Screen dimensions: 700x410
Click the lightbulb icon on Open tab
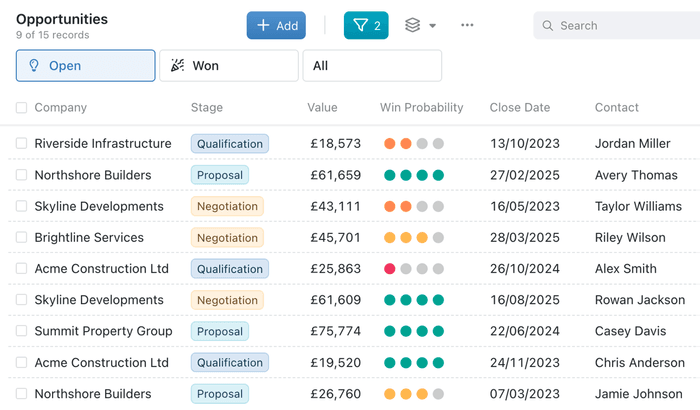[x=34, y=66]
